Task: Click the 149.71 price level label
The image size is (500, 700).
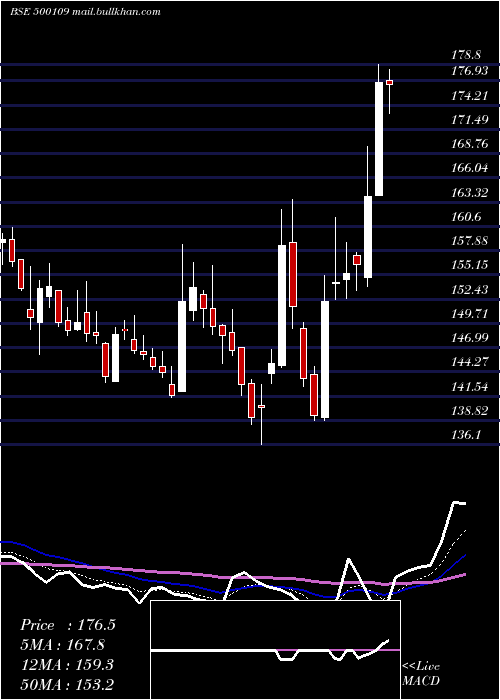Action: (x=470, y=314)
